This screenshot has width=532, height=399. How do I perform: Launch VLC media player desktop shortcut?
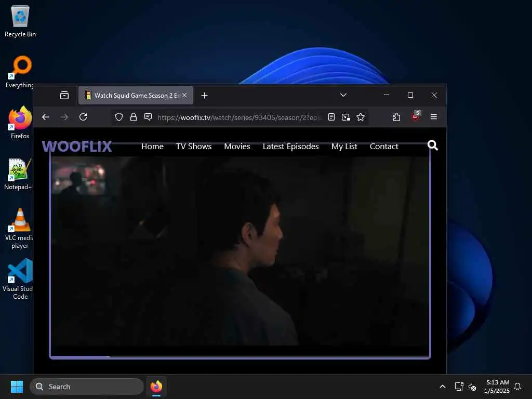(x=19, y=228)
